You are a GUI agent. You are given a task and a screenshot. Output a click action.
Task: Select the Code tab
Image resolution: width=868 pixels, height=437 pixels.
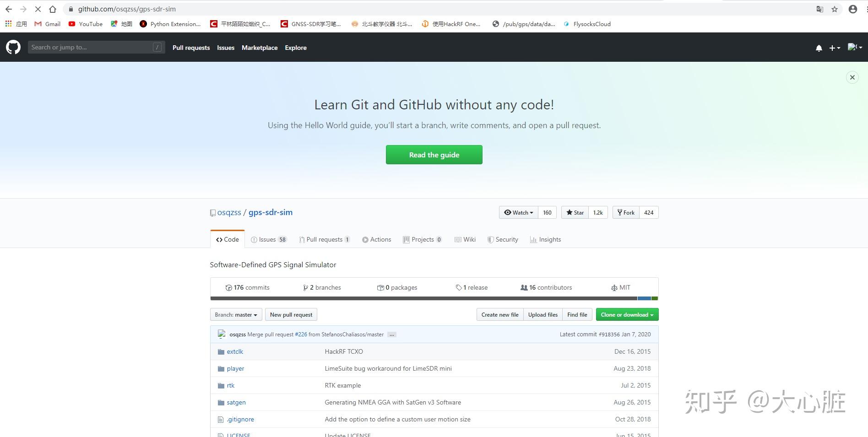point(228,239)
